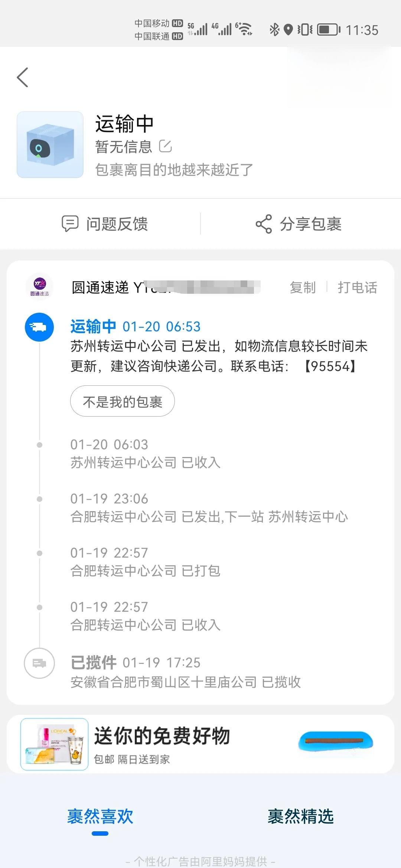Tap the blue truck 运输中 status icon

[39, 327]
